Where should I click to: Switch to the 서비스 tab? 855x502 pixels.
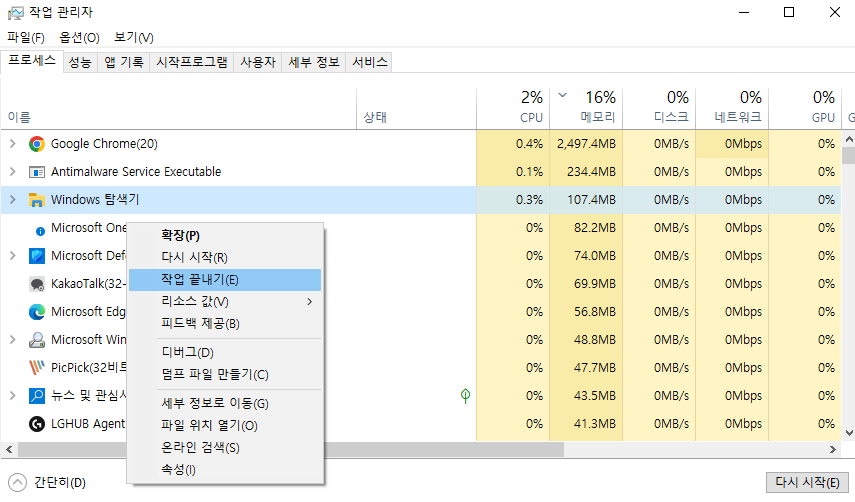[x=369, y=63]
